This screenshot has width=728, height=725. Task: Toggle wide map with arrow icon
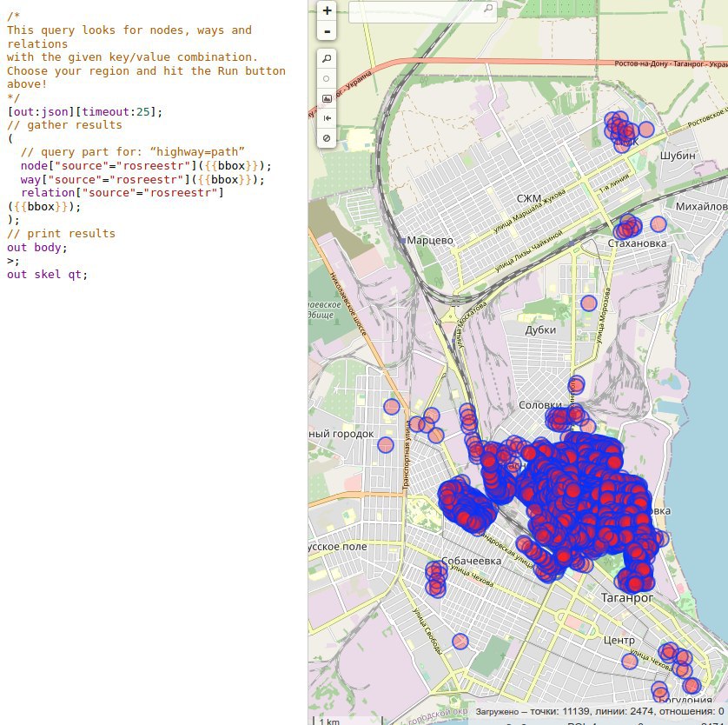pyautogui.click(x=327, y=118)
